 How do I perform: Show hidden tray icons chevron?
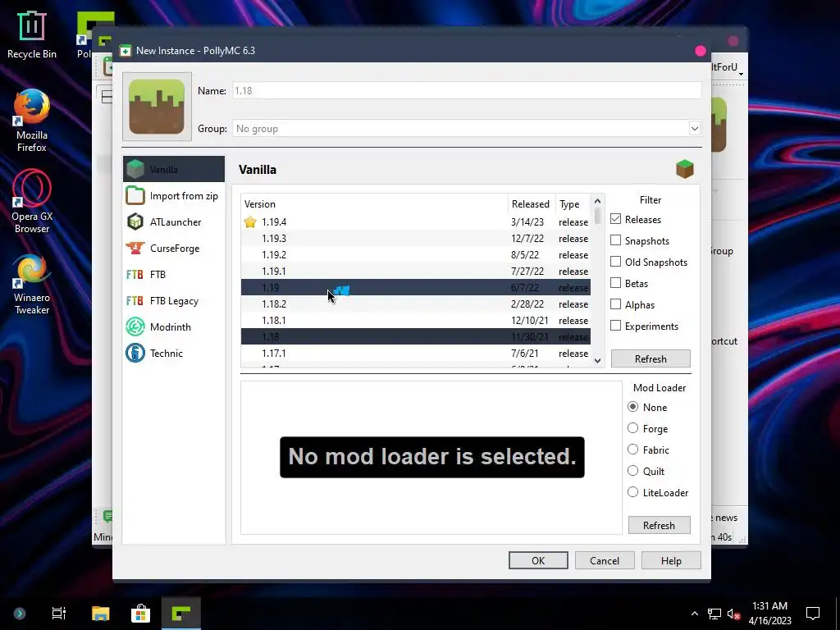click(x=694, y=614)
